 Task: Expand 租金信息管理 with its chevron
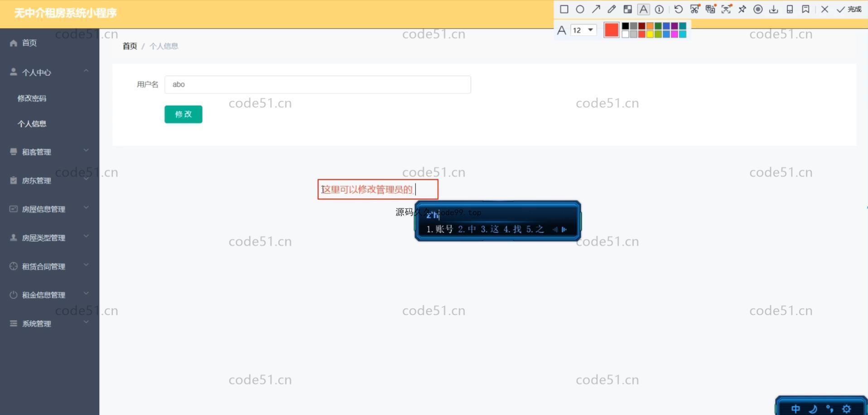[86, 293]
